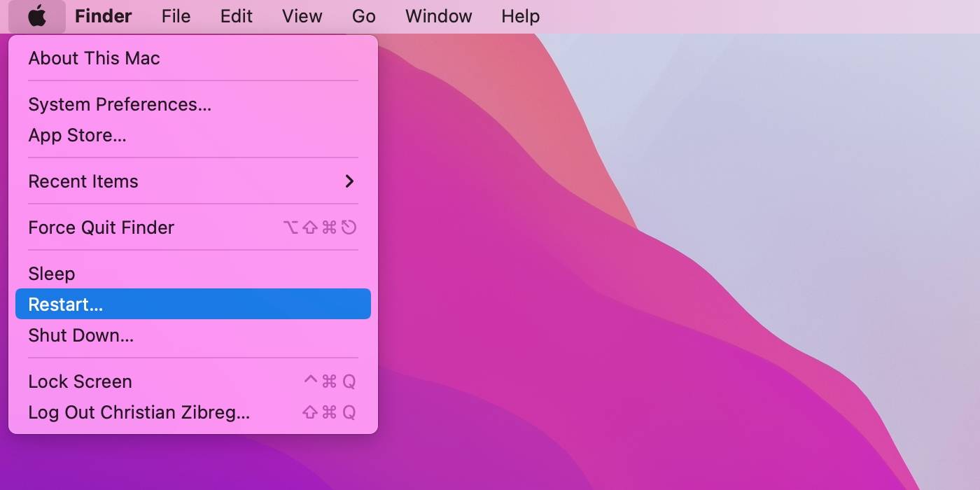Choose Shut Down… from the menu

click(x=193, y=335)
